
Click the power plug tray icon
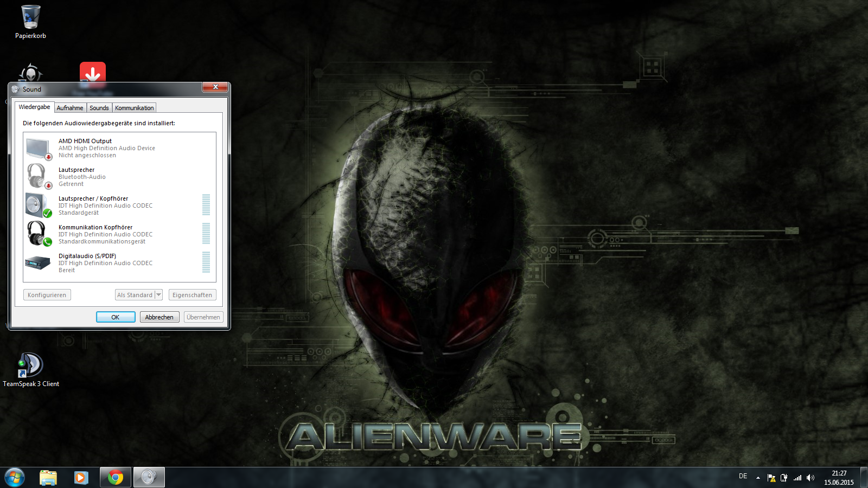pyautogui.click(x=784, y=478)
